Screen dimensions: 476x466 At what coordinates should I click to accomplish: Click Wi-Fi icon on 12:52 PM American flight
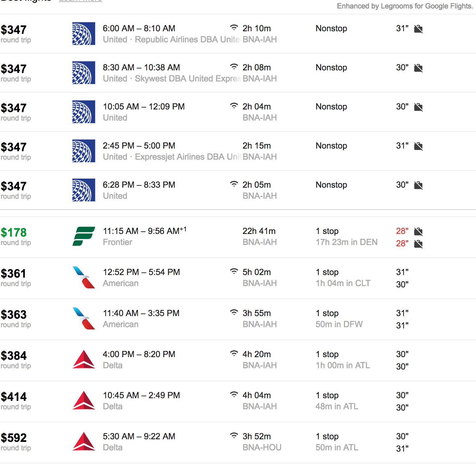(x=234, y=271)
